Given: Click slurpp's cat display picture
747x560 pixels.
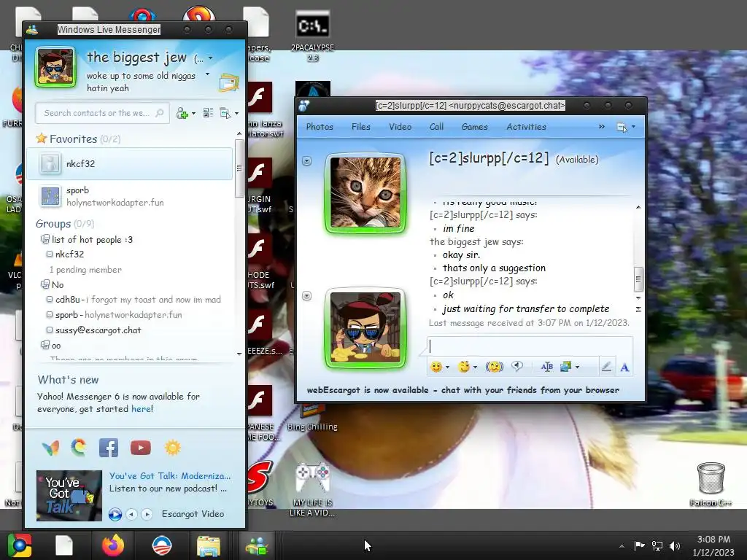Looking at the screenshot, I should point(365,193).
